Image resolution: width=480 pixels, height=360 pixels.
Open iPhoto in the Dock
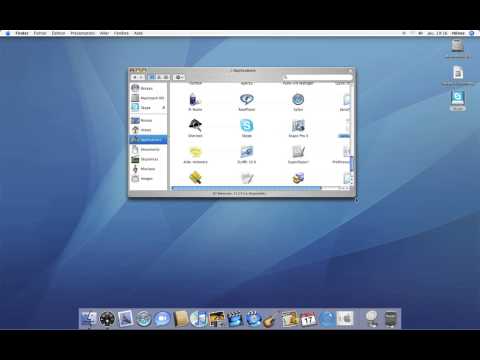217,319
